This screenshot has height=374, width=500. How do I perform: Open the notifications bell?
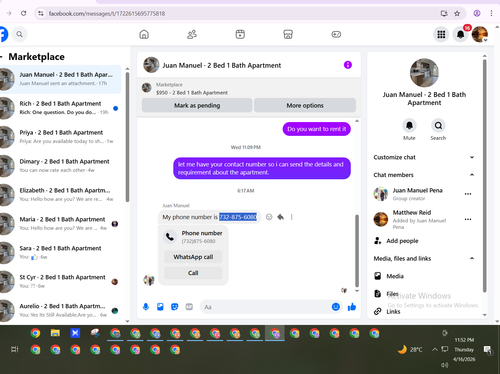coord(460,34)
